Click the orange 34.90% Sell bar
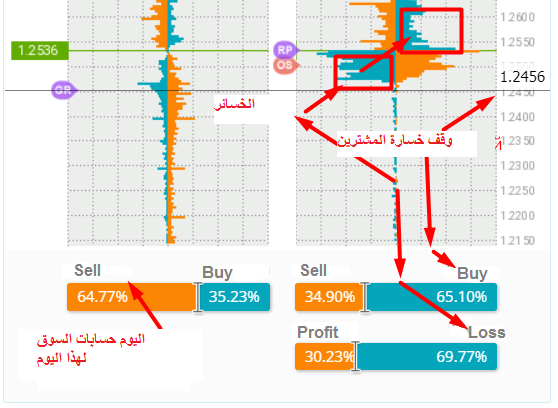 click(x=328, y=297)
